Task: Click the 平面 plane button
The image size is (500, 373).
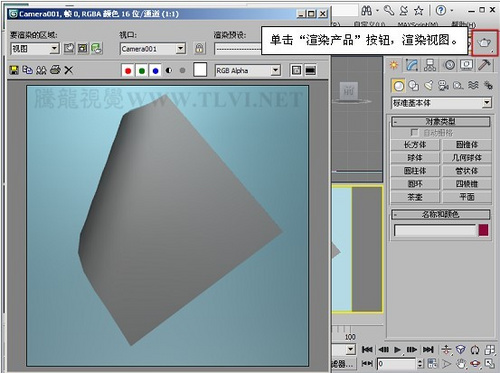Action: pyautogui.click(x=467, y=197)
